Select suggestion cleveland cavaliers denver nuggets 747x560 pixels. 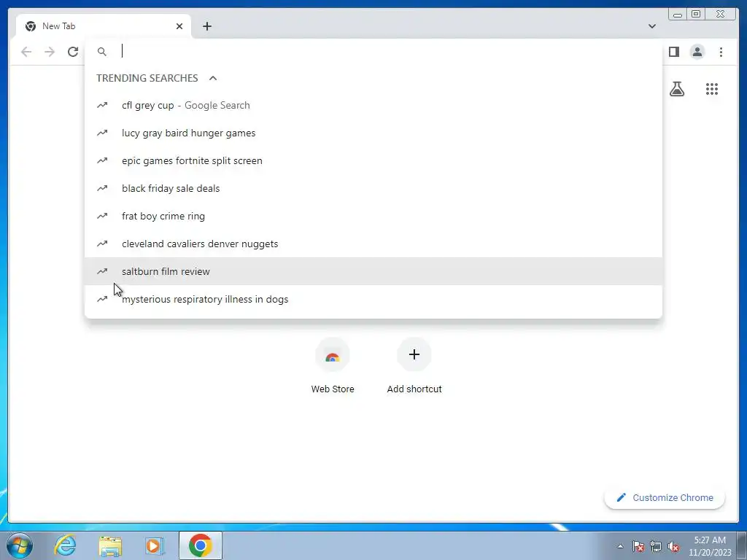[x=373, y=244]
